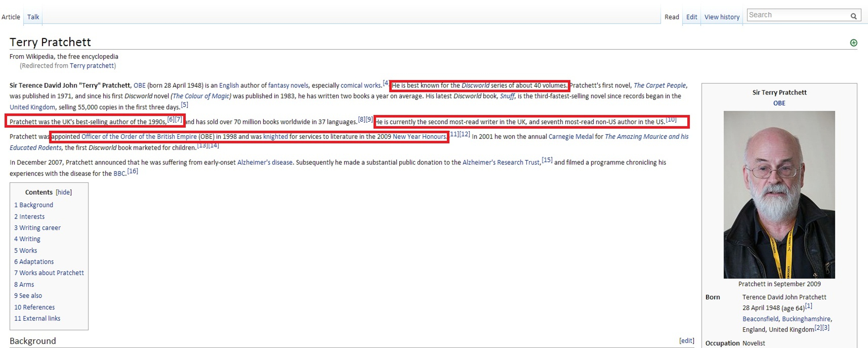Follow the Beaconsfield birthplace link

tap(760, 319)
